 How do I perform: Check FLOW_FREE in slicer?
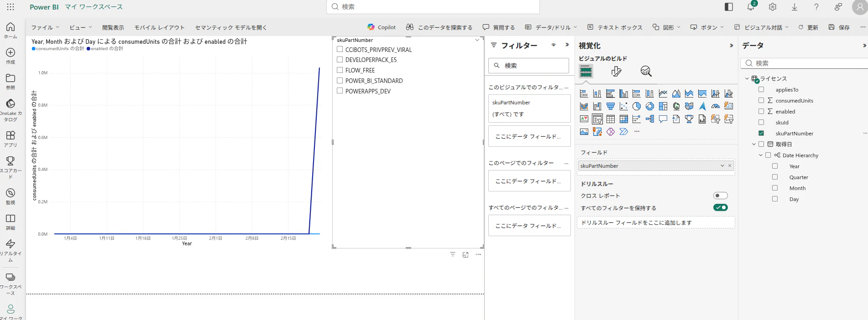coord(340,70)
